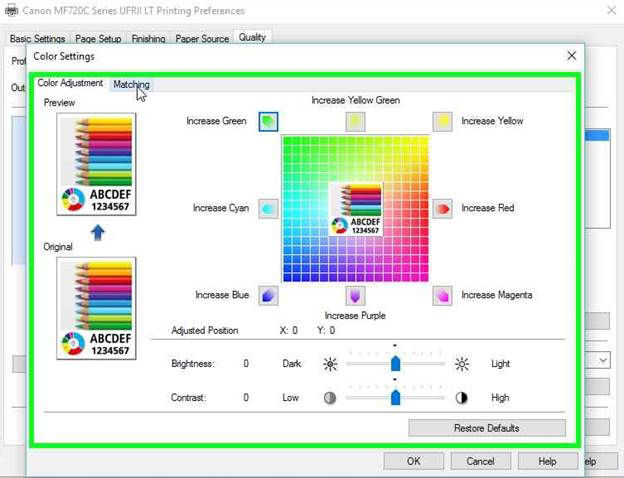
Task: Click the Contrast Low circle icon
Action: click(330, 398)
